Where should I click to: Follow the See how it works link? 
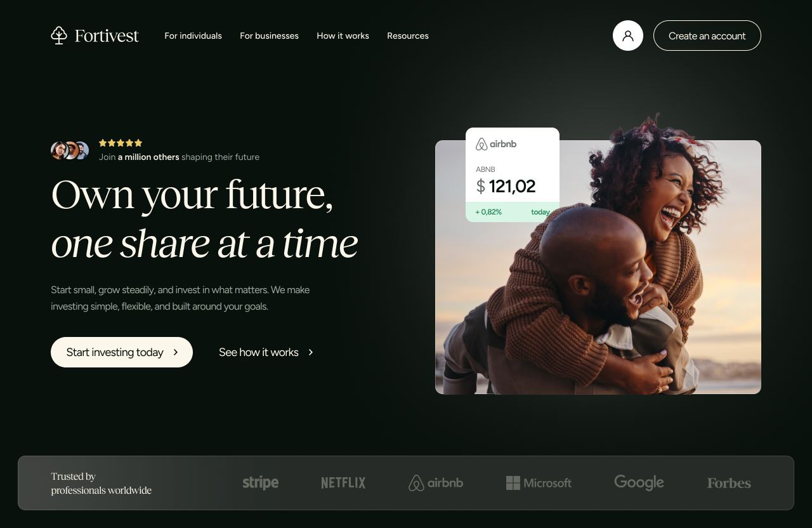[266, 352]
